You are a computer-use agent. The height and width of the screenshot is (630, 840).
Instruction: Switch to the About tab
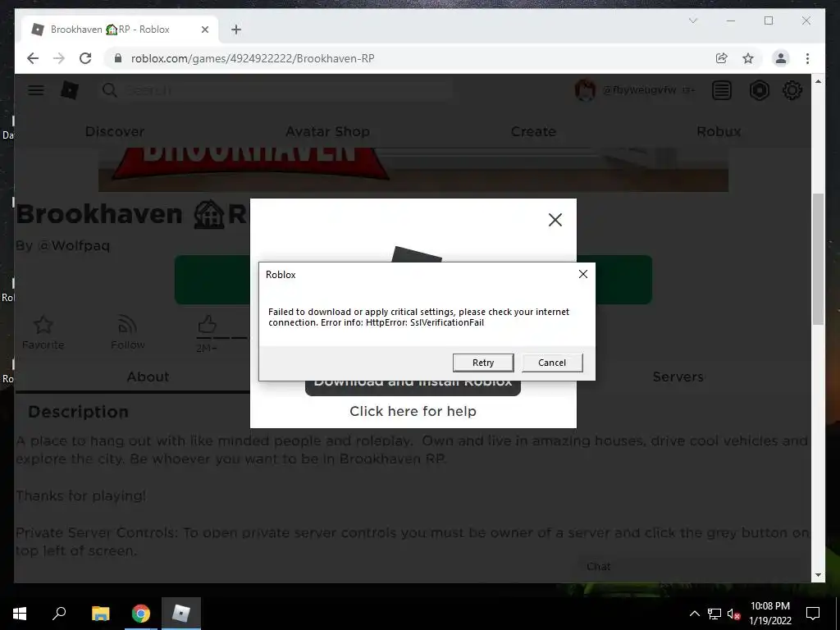point(148,377)
